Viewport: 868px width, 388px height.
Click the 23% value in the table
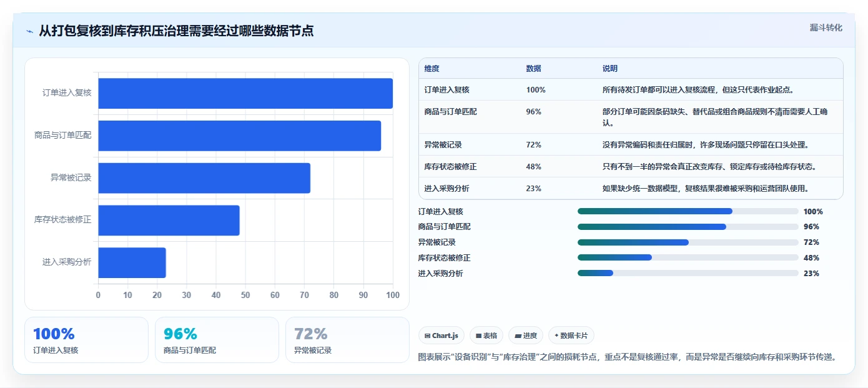533,189
